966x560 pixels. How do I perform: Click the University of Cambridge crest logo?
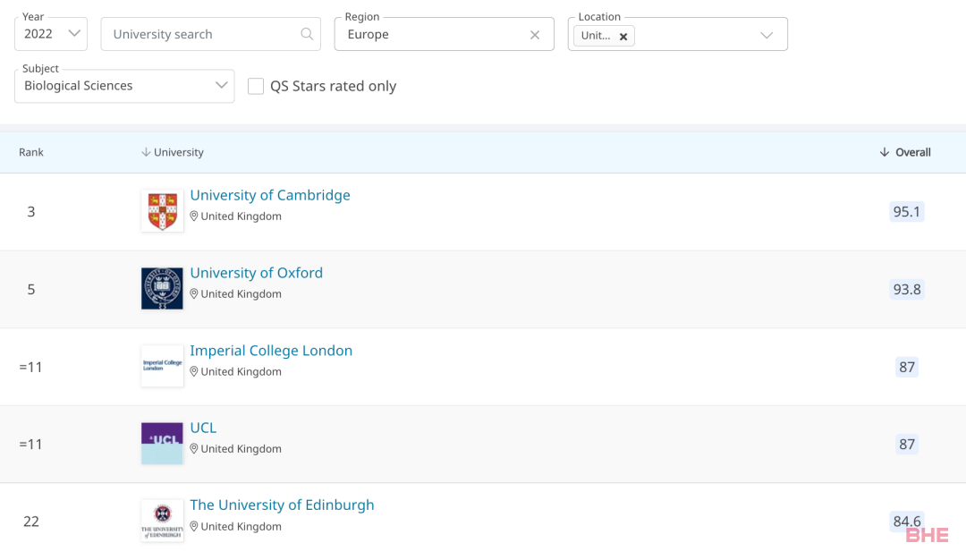coord(162,211)
